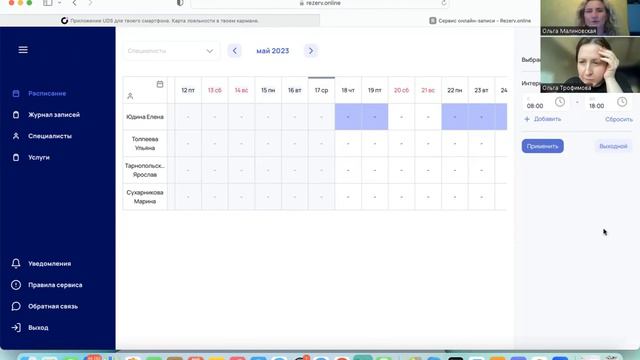Screen dimensions: 640x360
Task: Select the 15 пн date column header
Action: (268, 90)
